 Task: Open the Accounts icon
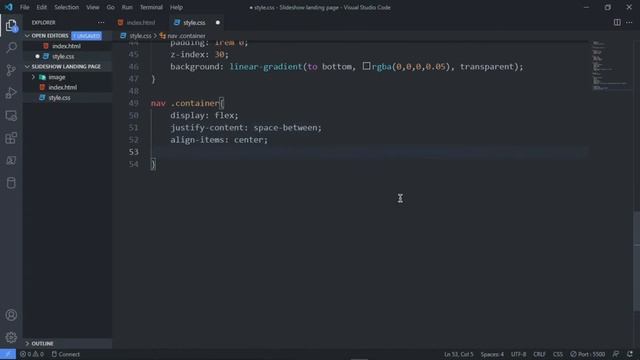point(11,315)
